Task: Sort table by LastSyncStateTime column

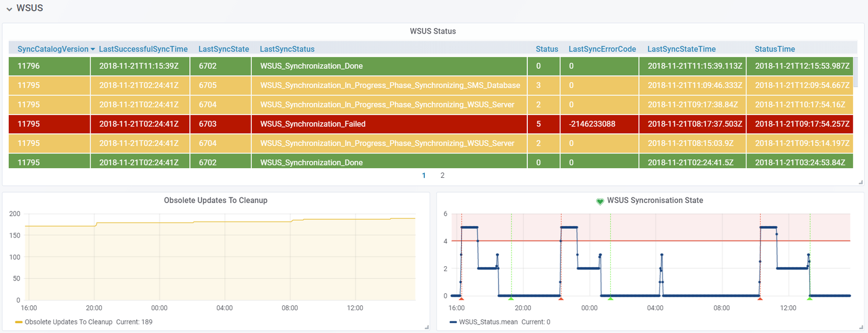Action: (x=681, y=49)
